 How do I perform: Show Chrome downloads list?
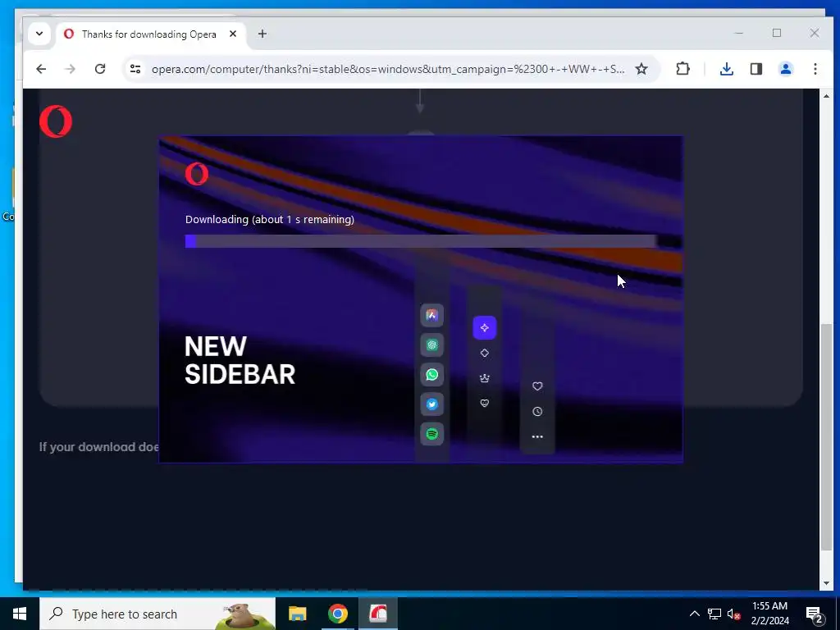(727, 69)
